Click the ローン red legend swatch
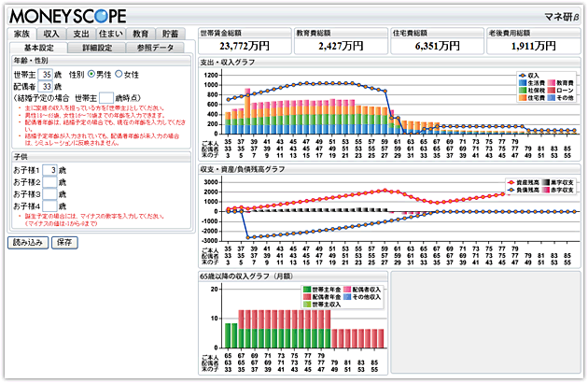The image size is (588, 383). coord(552,91)
